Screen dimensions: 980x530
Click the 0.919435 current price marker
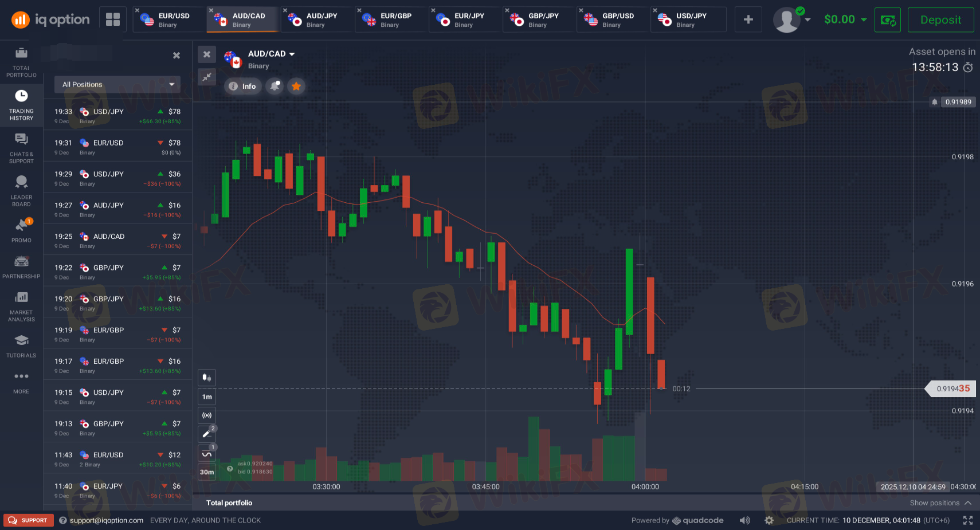[x=952, y=388]
